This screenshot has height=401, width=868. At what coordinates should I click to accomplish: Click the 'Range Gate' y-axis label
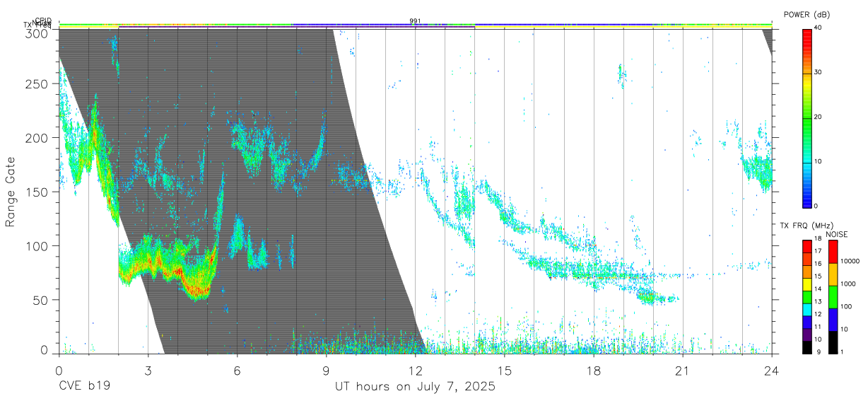coord(11,192)
